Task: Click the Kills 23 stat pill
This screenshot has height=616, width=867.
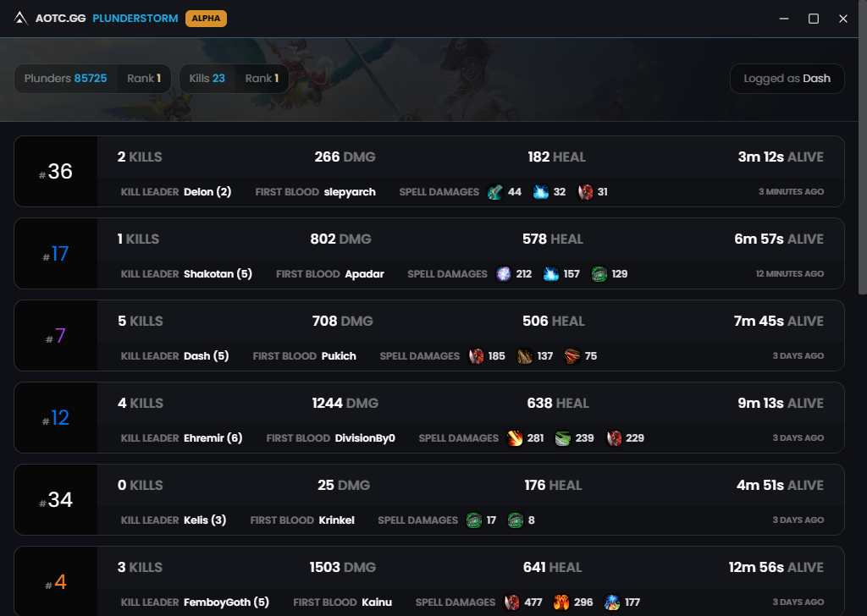Action: tap(207, 79)
